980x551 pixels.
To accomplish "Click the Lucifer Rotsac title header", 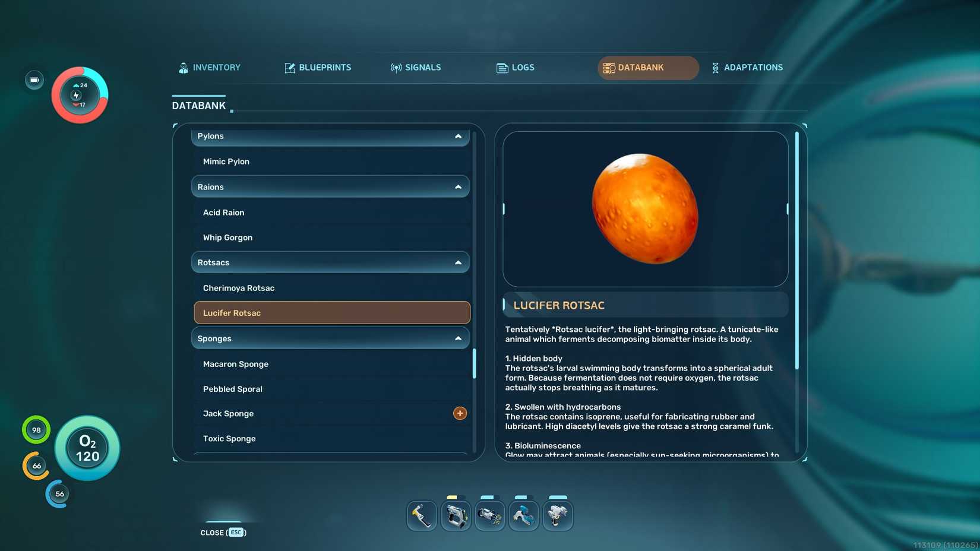I will tap(646, 305).
